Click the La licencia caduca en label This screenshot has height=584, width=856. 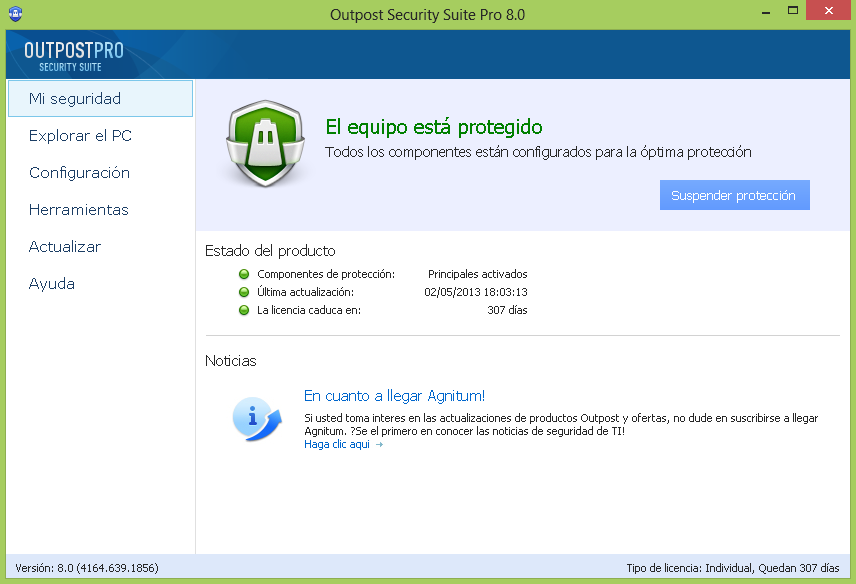(x=309, y=310)
